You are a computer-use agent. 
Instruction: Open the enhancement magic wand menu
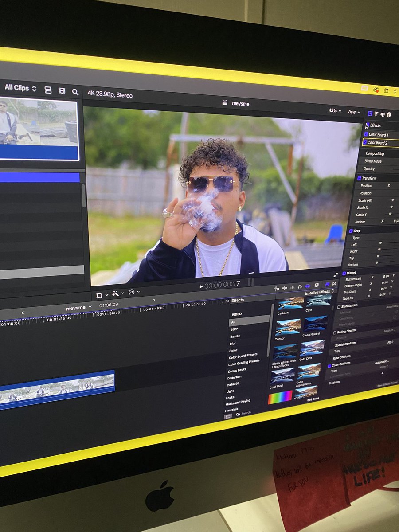[117, 293]
